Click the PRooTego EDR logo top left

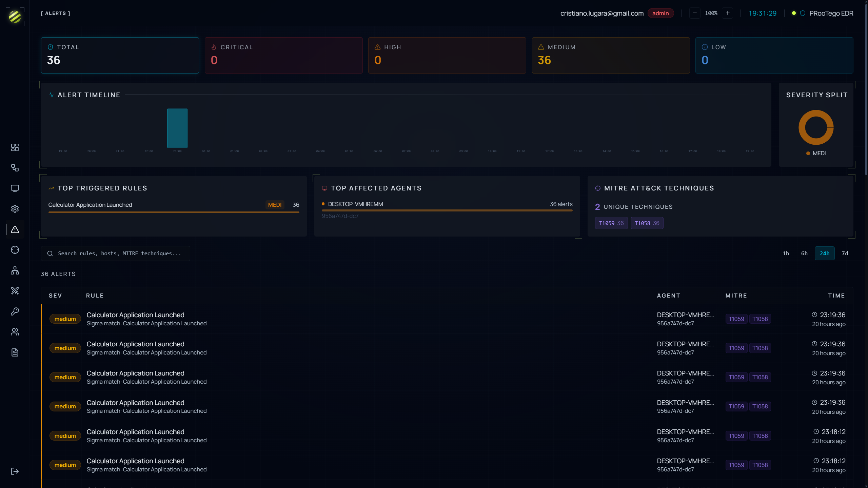pos(15,17)
